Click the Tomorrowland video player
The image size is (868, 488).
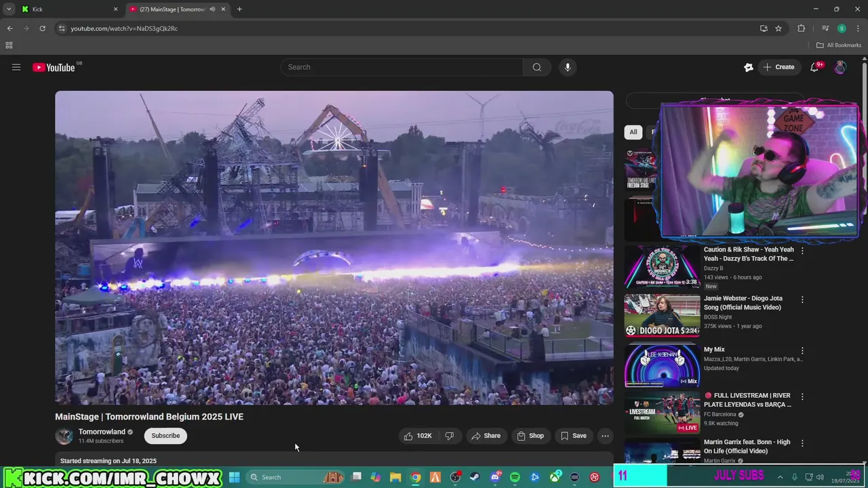pyautogui.click(x=334, y=247)
